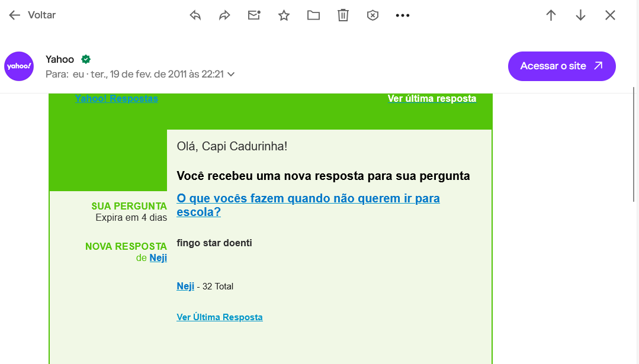This screenshot has width=639, height=364.
Task: Mark email as unread
Action: pyautogui.click(x=254, y=15)
